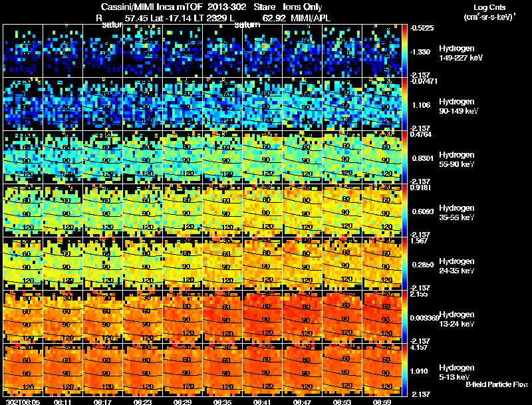Choose the 06:17 Hydrogen 90-149 keV panel
The width and height of the screenshot is (532, 405).
coord(103,104)
